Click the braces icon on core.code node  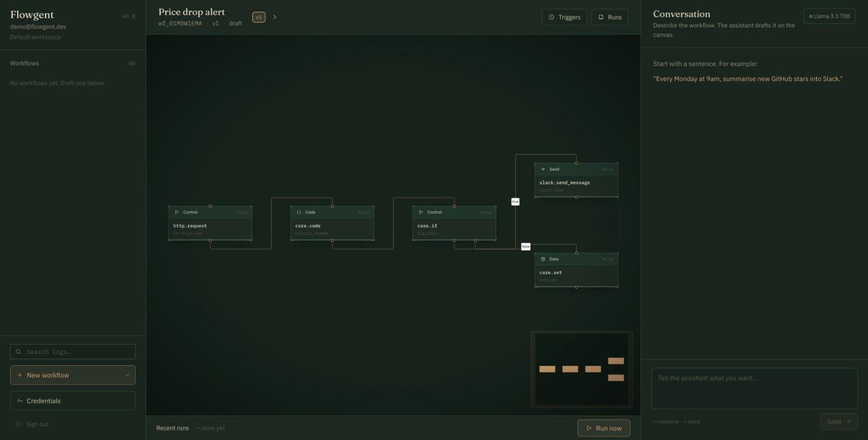[299, 212]
